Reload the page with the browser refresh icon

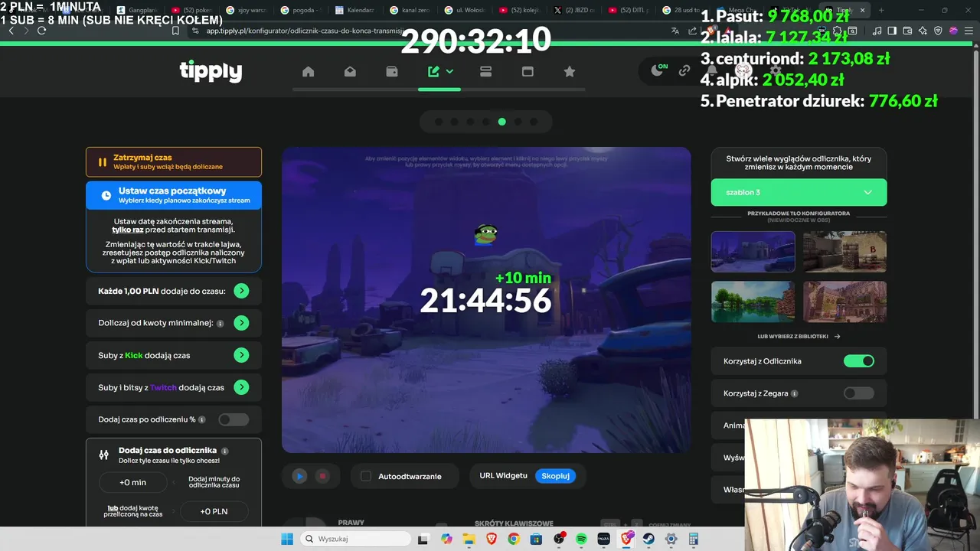pyautogui.click(x=42, y=31)
